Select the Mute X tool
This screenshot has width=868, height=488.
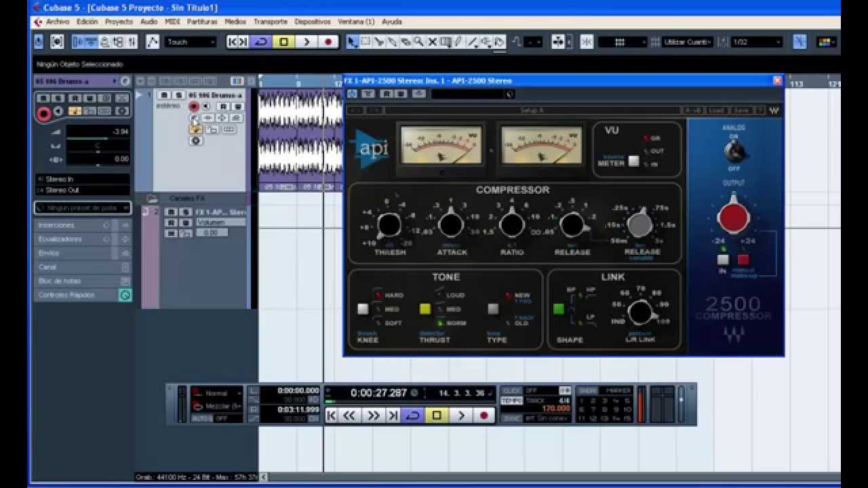(433, 42)
